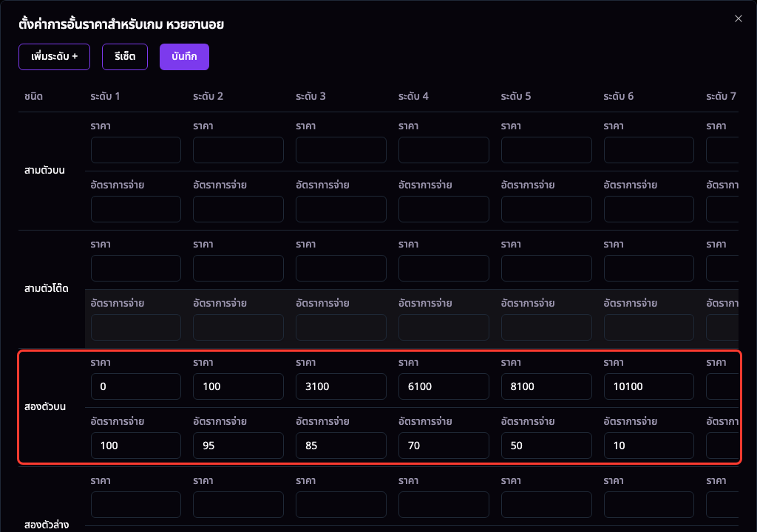Focus สามตัวโต๊ด ราคา field for ระดับ 2
The image size is (757, 532).
pos(239,268)
